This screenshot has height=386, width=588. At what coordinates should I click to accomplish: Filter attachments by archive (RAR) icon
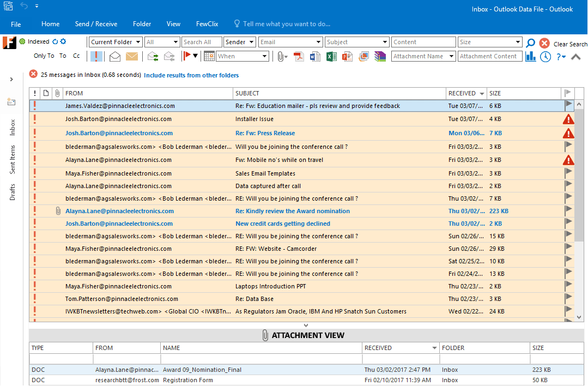click(380, 56)
